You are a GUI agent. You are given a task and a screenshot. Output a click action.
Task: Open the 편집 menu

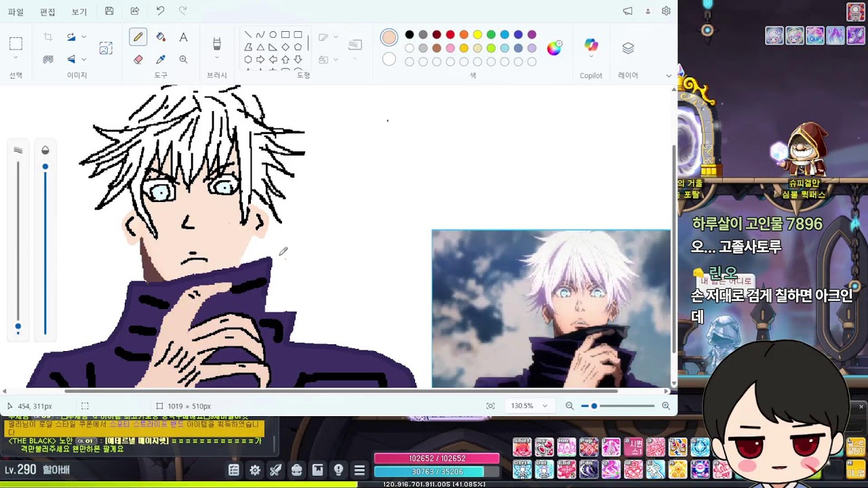[x=47, y=12]
